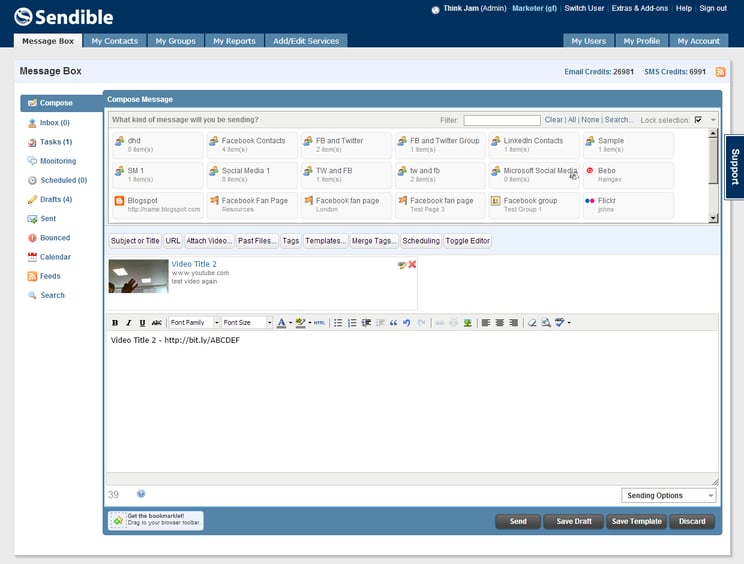Align text left
Screen dimensions: 744x564
(486, 323)
